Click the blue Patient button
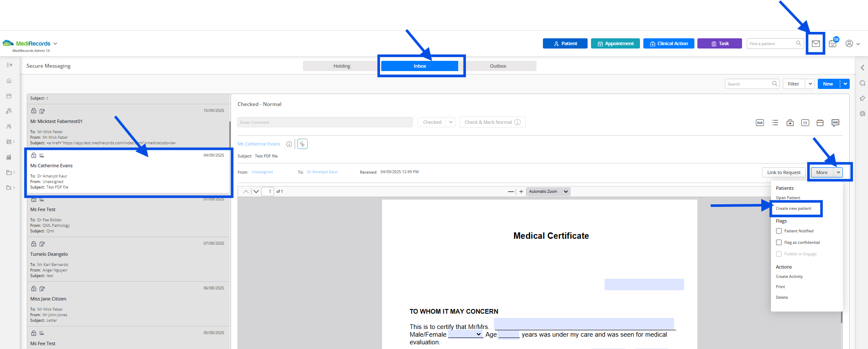 [x=565, y=43]
